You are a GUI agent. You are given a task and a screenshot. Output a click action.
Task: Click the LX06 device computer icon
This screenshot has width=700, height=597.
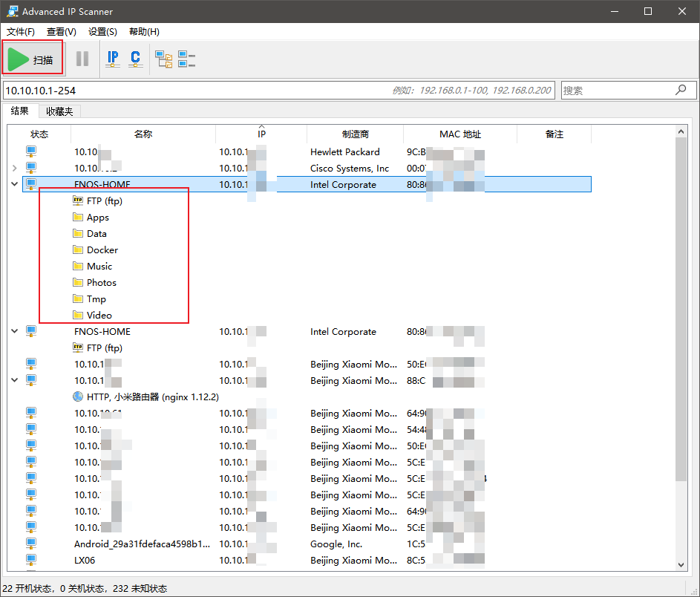tap(30, 559)
